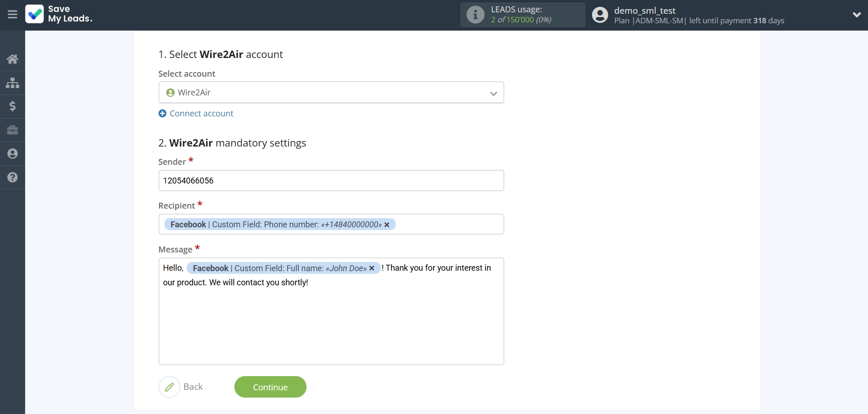
Task: Open billing via the dollar sidebar icon
Action: [12, 106]
